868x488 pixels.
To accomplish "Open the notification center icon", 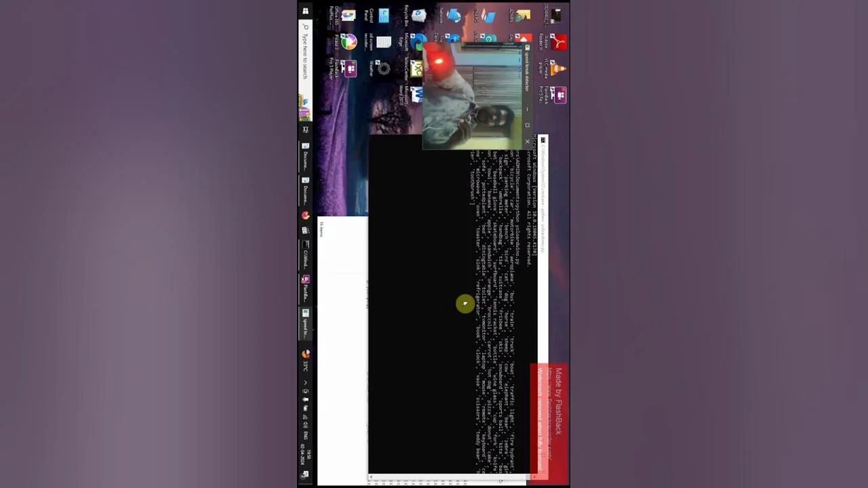I will (x=305, y=475).
